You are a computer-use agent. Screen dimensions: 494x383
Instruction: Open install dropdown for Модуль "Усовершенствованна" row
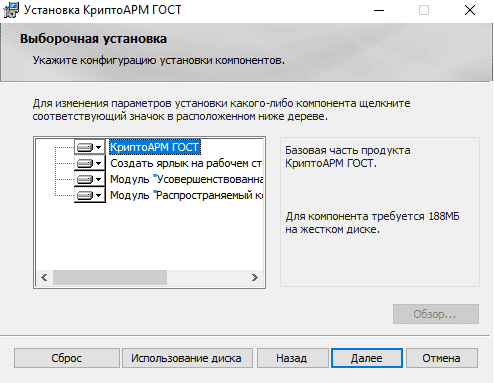pyautogui.click(x=89, y=179)
